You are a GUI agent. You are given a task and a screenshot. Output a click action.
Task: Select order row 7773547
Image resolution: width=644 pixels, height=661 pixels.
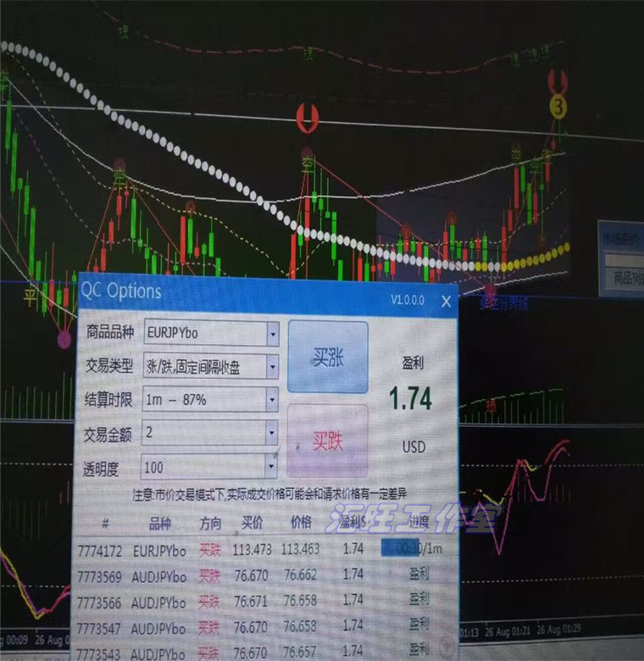click(264, 627)
